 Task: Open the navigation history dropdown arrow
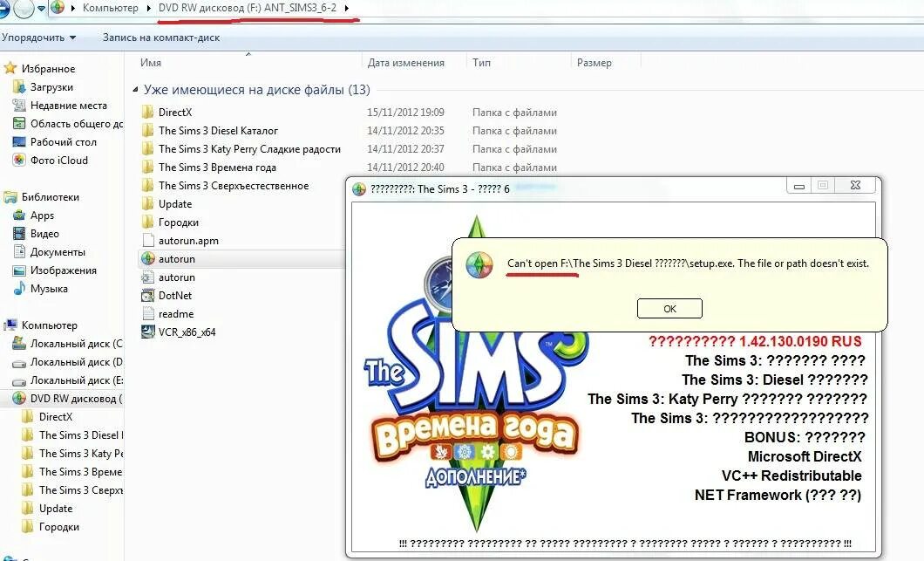(x=41, y=8)
